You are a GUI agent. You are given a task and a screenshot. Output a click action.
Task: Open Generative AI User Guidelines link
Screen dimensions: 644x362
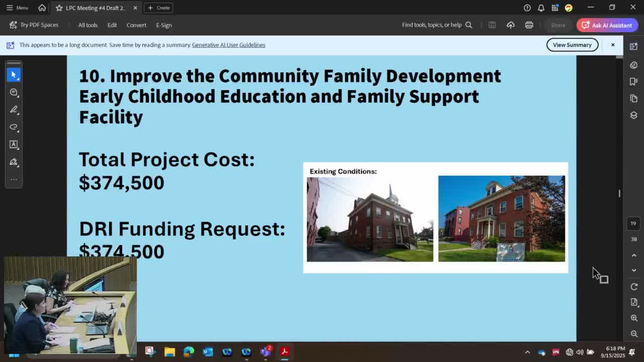coord(228,45)
